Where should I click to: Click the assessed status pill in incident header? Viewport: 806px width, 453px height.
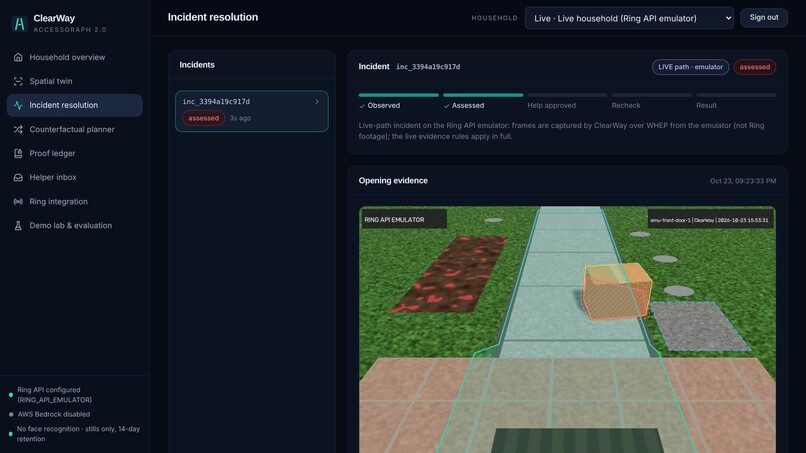tap(755, 67)
